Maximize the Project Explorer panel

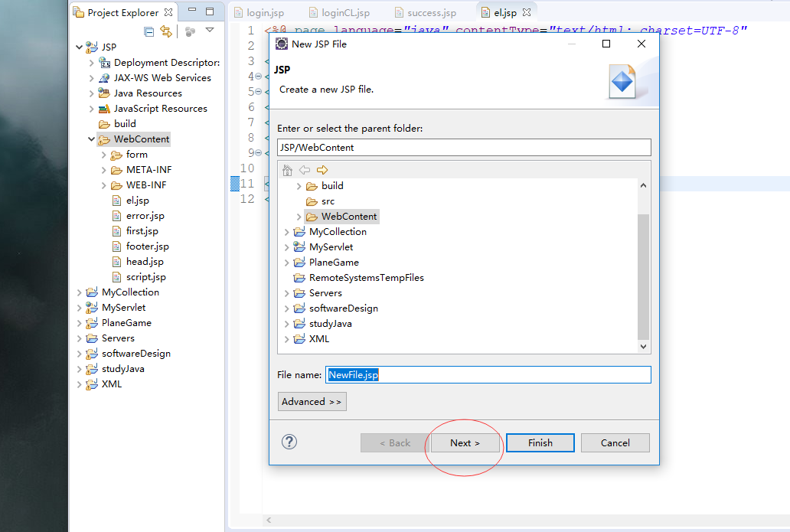210,11
